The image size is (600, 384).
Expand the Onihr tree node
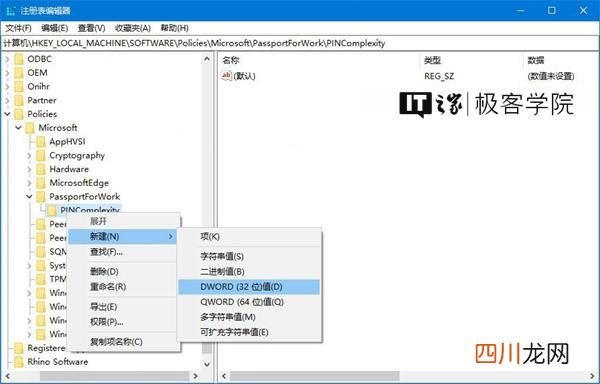tap(8, 86)
